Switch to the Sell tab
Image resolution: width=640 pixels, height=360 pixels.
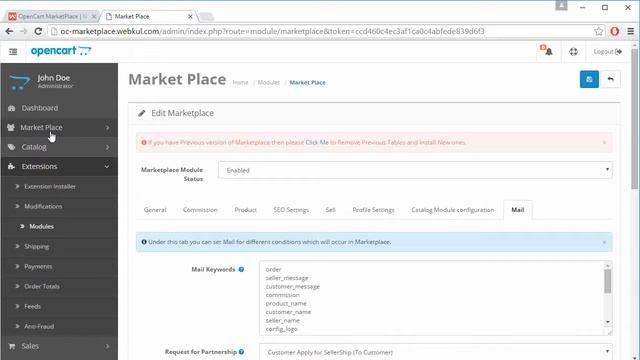(x=331, y=210)
